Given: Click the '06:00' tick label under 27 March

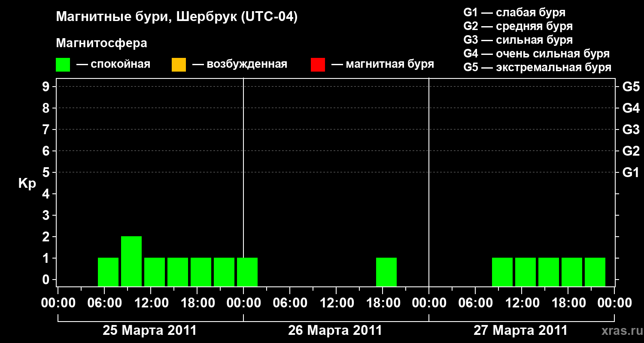Looking at the screenshot, I should point(476,303).
